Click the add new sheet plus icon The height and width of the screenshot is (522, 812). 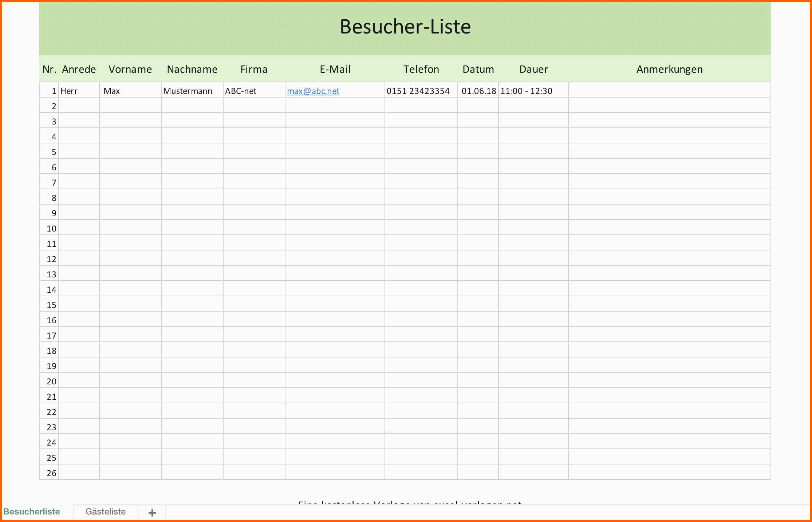point(152,513)
